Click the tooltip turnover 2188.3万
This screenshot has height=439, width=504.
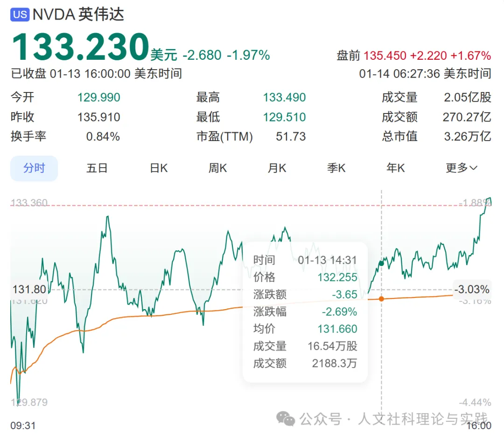point(334,363)
